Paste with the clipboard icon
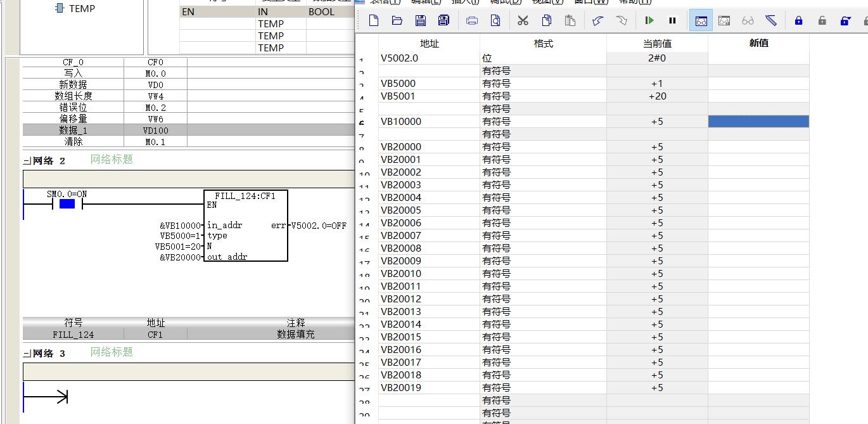 [570, 20]
